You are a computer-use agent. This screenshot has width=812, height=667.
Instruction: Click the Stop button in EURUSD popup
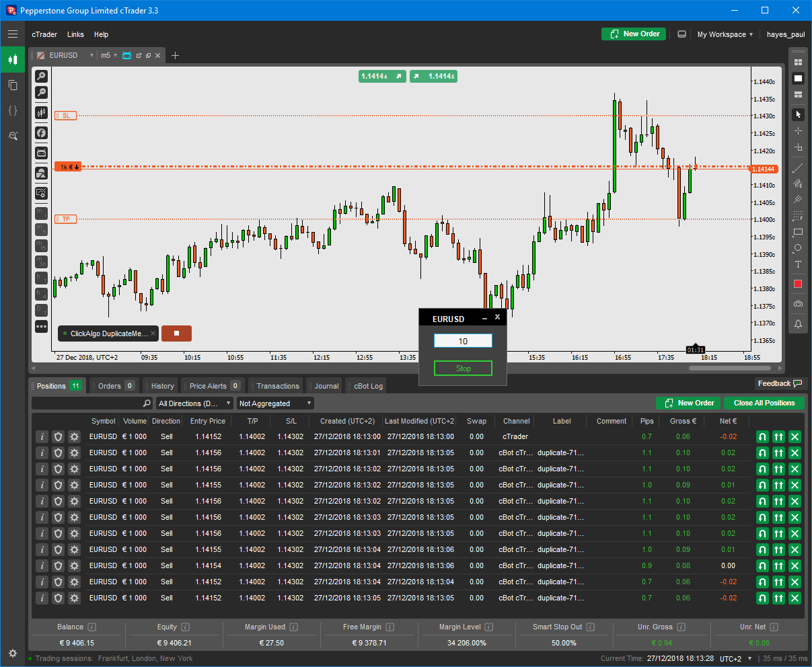pos(463,368)
